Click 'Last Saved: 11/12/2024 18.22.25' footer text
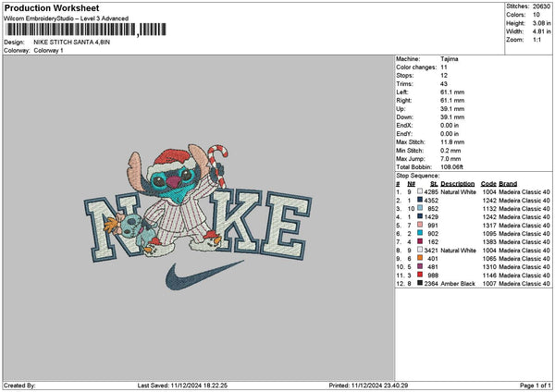The width and height of the screenshot is (555, 392). pos(182,386)
